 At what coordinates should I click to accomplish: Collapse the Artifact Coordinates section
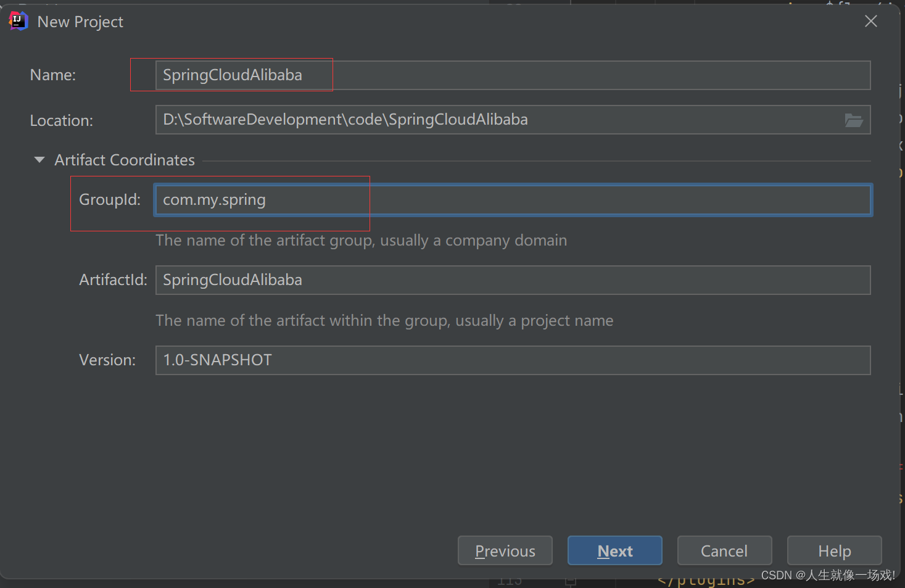point(39,160)
